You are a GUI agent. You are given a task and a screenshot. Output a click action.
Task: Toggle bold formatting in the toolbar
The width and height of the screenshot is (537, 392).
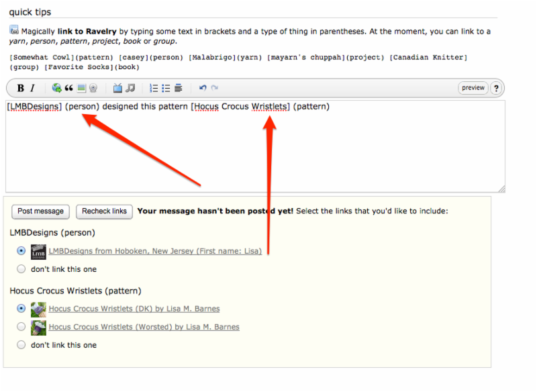click(20, 88)
